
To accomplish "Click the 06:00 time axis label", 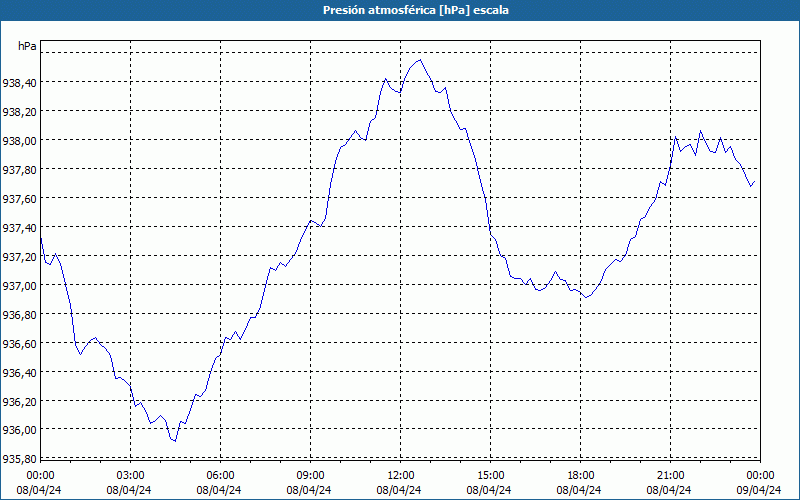I will [220, 476].
